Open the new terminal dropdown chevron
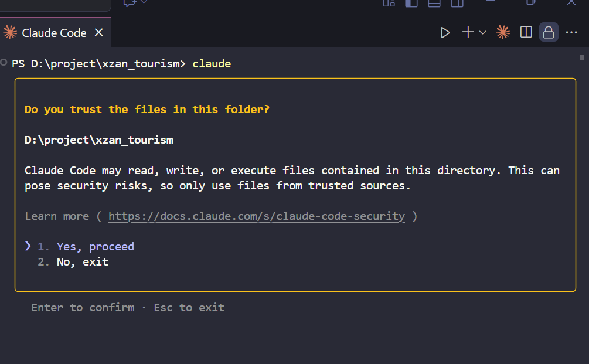 click(483, 33)
